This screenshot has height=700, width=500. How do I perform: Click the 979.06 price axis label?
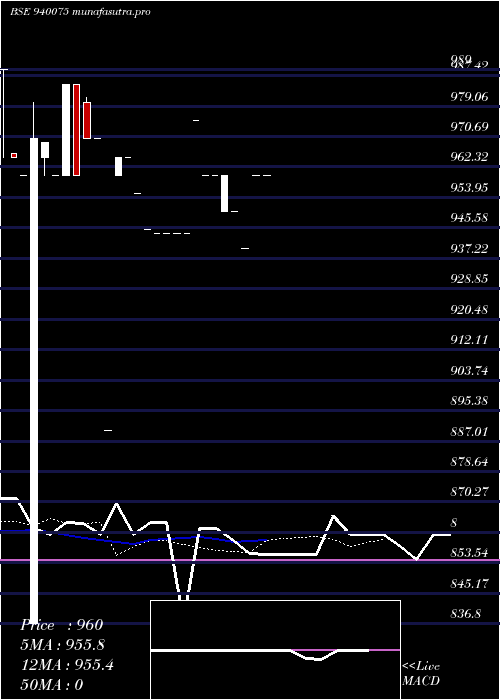coord(469,96)
